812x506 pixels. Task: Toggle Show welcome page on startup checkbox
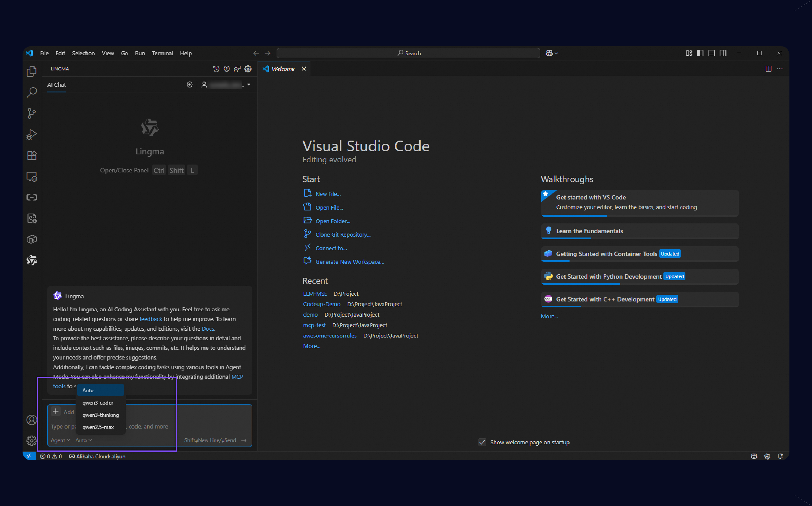[x=482, y=442]
